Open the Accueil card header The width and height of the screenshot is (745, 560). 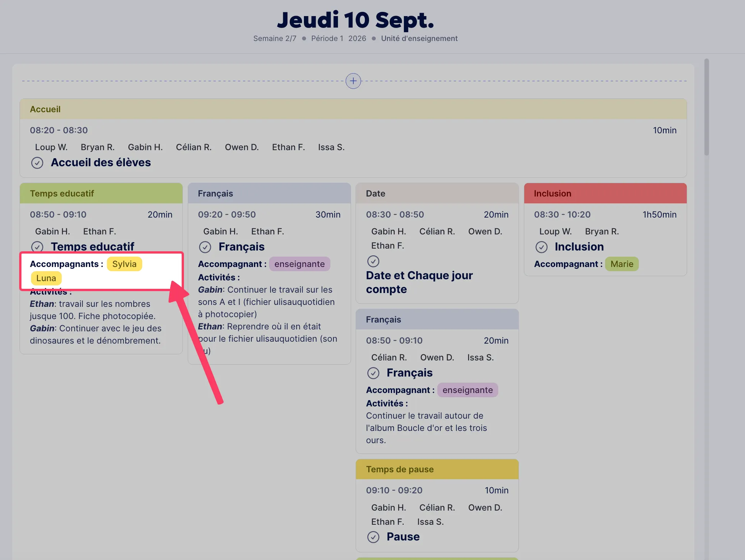(x=353, y=109)
